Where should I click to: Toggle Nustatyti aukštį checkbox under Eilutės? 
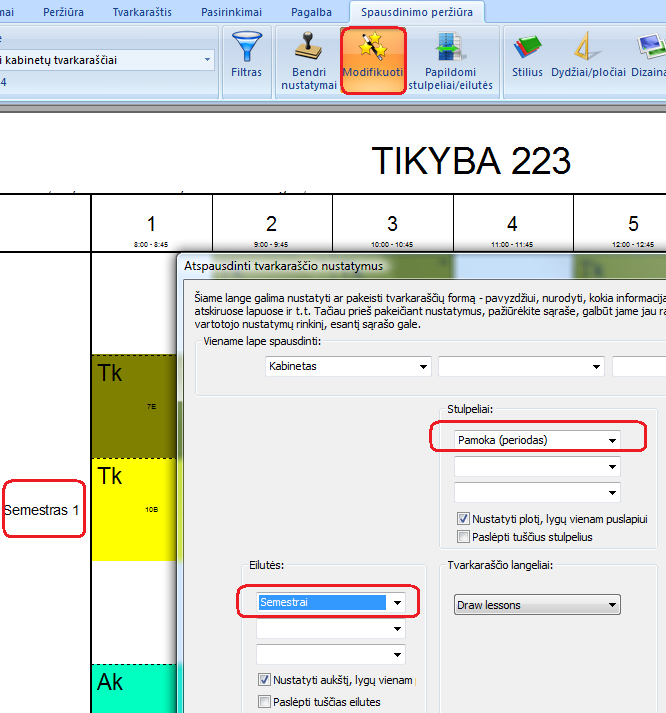264,681
